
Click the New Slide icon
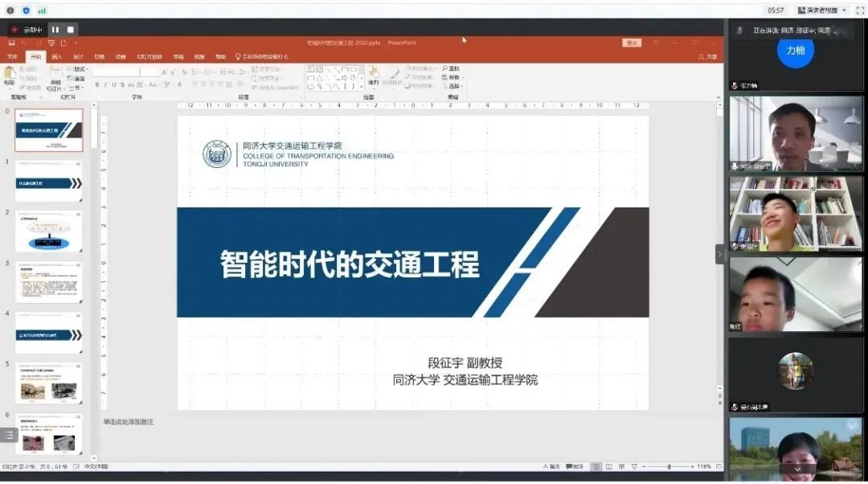point(55,75)
